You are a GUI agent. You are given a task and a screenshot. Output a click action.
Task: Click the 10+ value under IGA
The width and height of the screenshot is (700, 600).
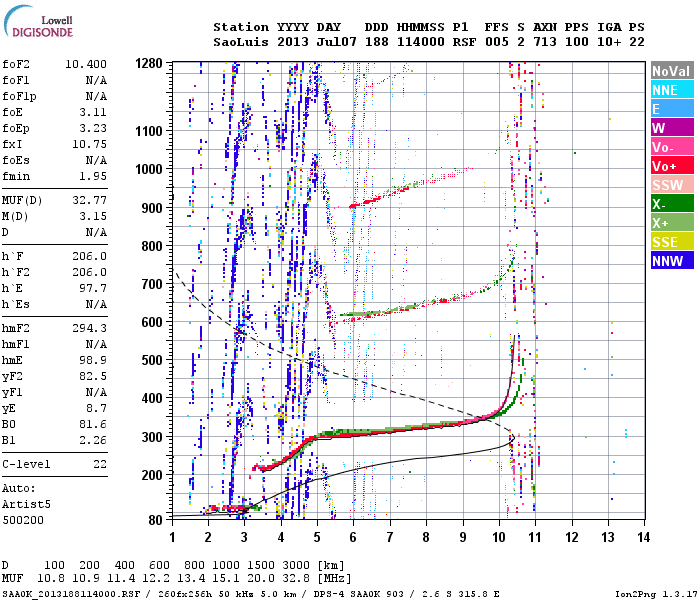[609, 42]
